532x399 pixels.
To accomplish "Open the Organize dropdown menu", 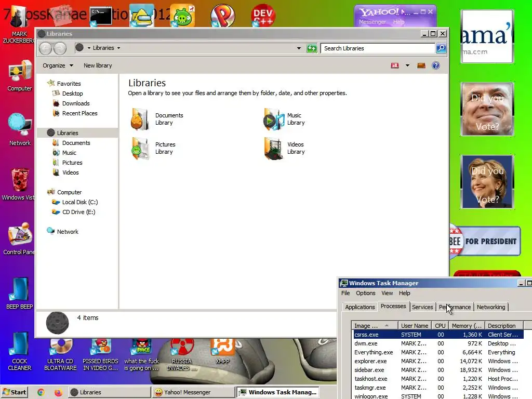I will point(58,65).
